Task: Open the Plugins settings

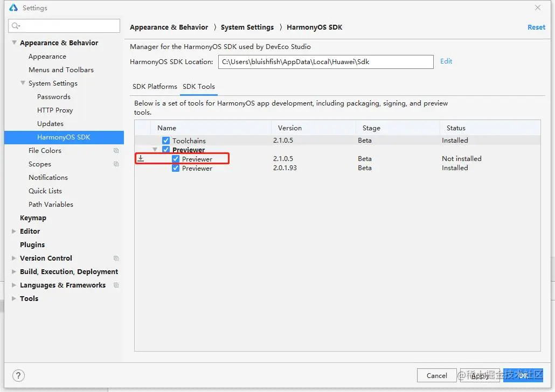Action: pos(32,244)
